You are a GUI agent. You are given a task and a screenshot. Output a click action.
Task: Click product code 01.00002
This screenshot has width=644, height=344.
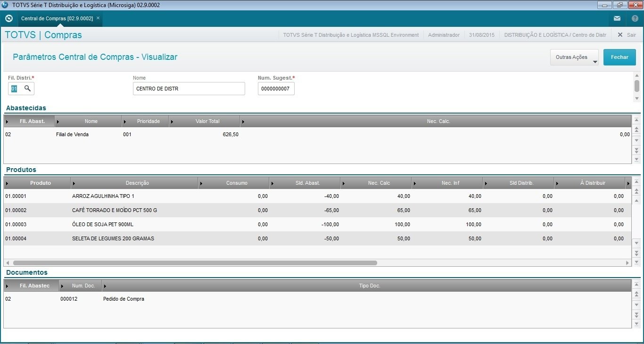pos(16,210)
